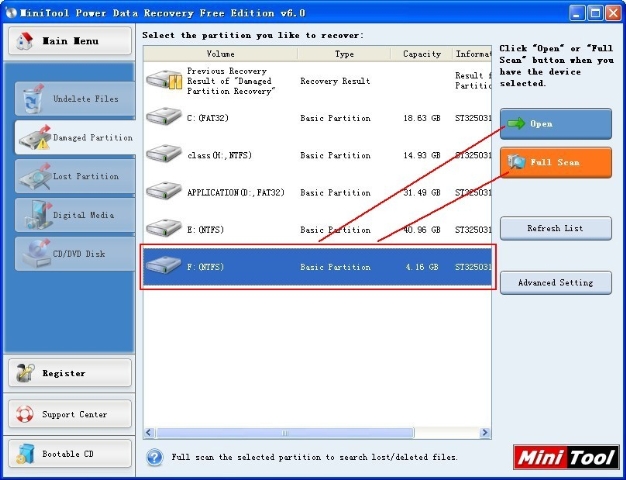Image resolution: width=626 pixels, height=480 pixels.
Task: Click the Damaged Partition drive warning icon
Action: pos(35,137)
